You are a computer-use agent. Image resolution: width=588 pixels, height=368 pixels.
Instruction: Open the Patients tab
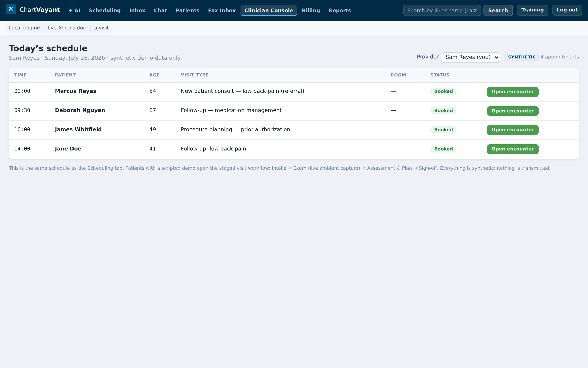point(188,10)
